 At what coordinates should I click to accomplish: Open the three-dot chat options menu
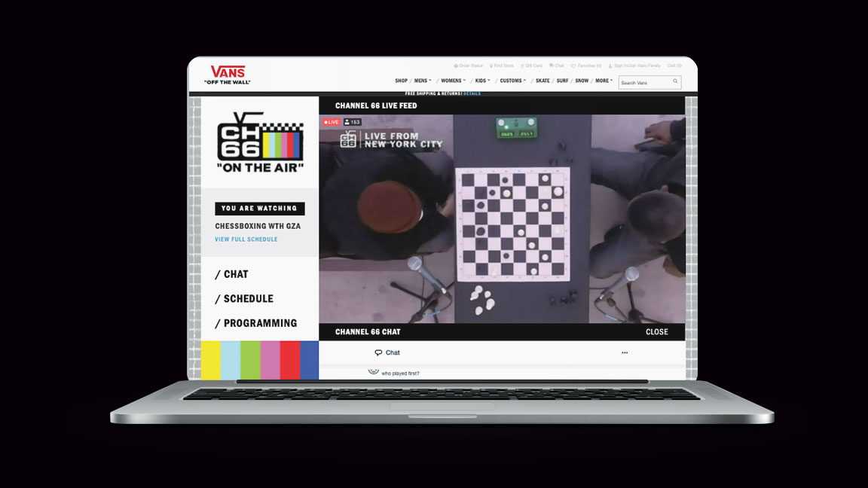625,352
